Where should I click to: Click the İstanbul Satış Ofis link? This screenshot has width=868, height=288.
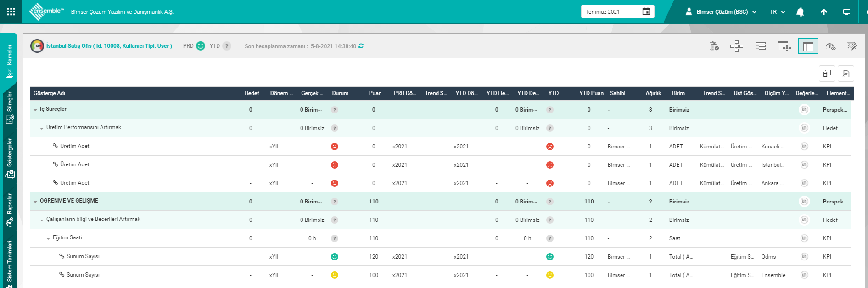coord(109,46)
